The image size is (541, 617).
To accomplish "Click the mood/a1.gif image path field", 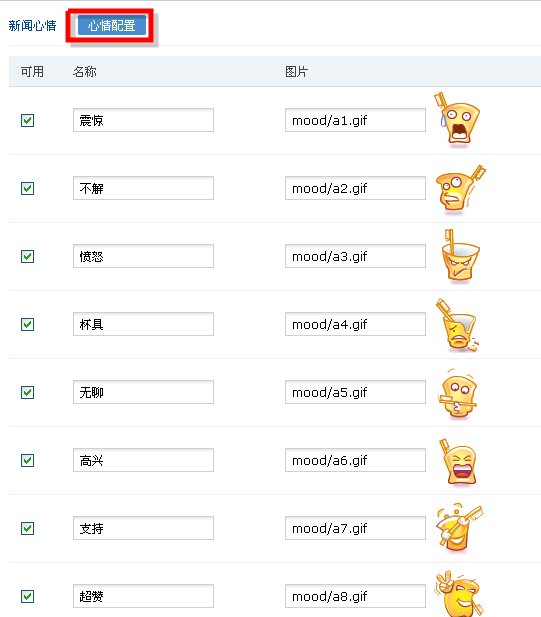I will tap(355, 120).
